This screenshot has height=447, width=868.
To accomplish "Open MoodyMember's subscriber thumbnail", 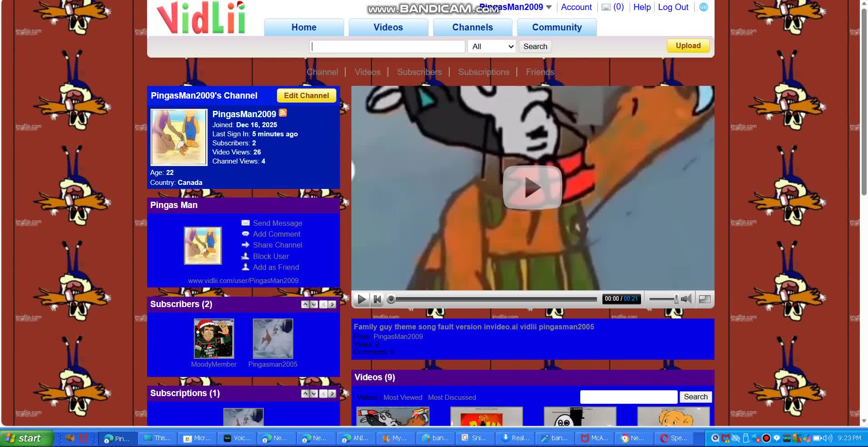I will tap(213, 338).
